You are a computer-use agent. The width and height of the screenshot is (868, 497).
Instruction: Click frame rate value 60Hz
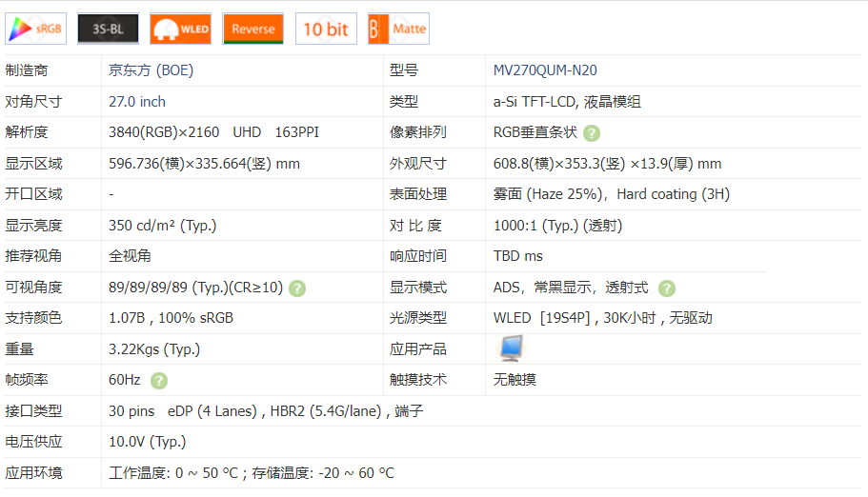pyautogui.click(x=125, y=380)
